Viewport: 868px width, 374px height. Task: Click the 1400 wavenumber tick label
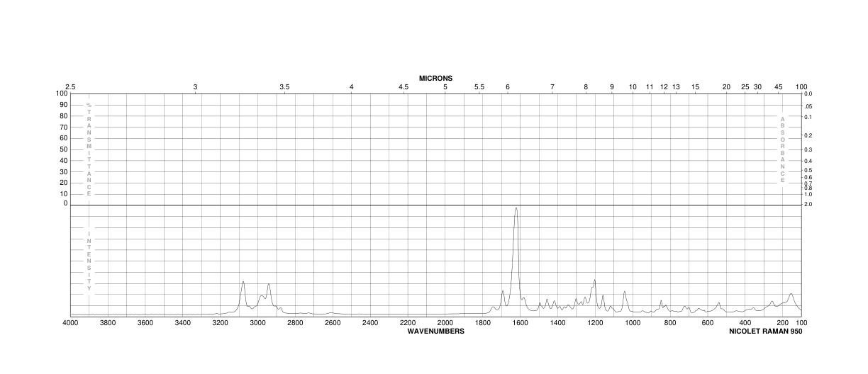pos(558,323)
